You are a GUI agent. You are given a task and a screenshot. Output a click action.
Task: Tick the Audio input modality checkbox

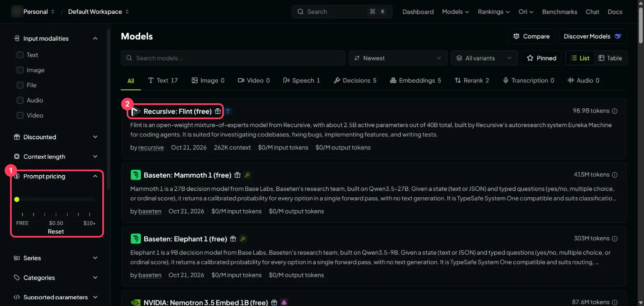[x=20, y=100]
